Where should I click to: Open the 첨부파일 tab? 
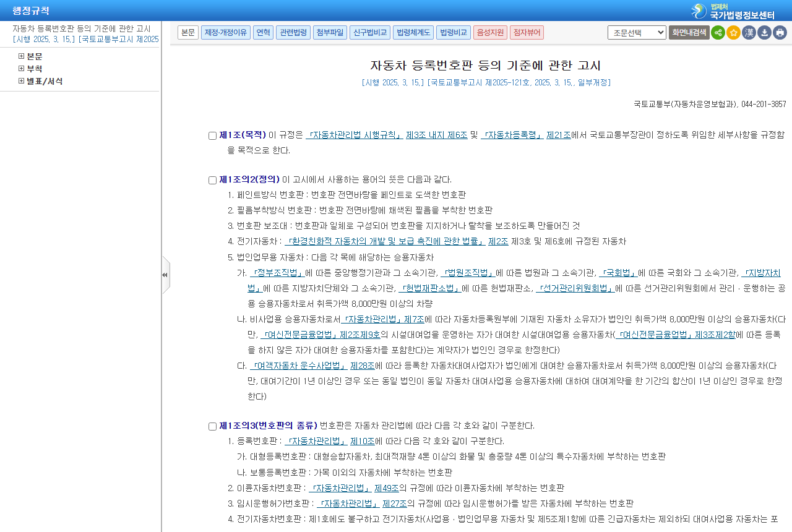330,32
